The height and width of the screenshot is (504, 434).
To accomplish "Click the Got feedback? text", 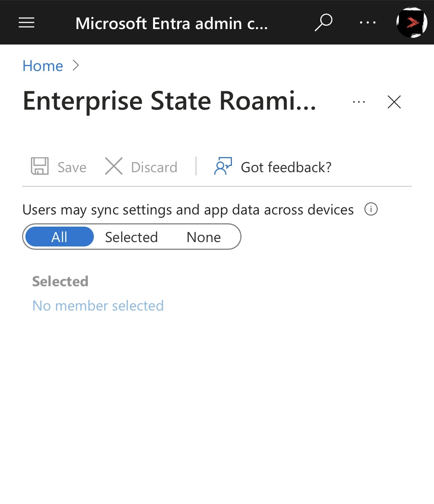I will (286, 167).
